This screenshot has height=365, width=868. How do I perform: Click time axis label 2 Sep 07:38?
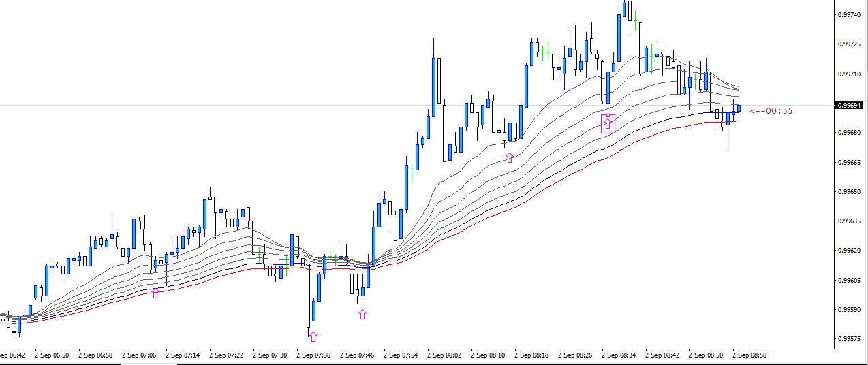(313, 355)
